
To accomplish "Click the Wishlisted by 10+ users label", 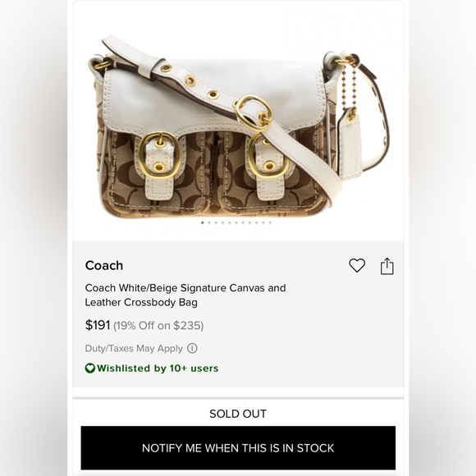I will [x=158, y=368].
